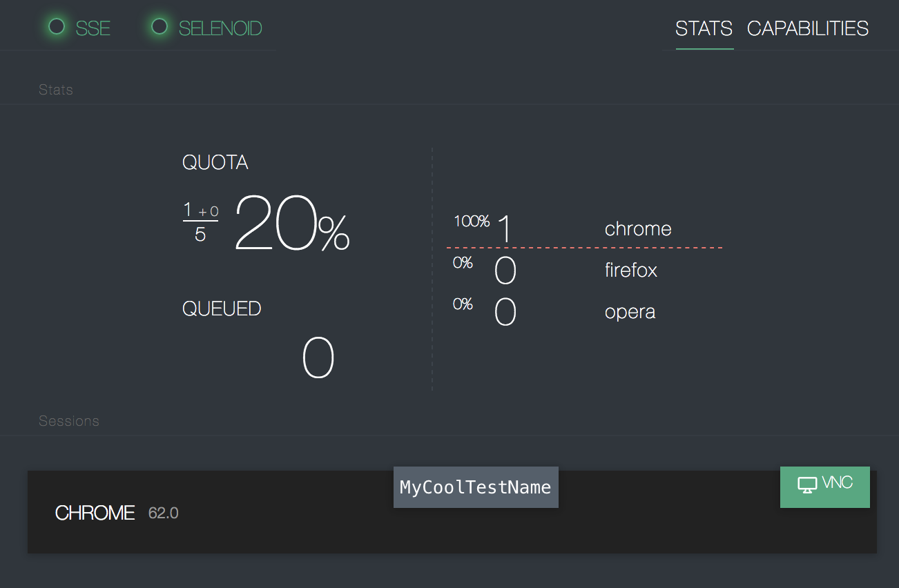Image resolution: width=899 pixels, height=588 pixels.
Task: Click the chrome browser row label
Action: pyautogui.click(x=638, y=228)
